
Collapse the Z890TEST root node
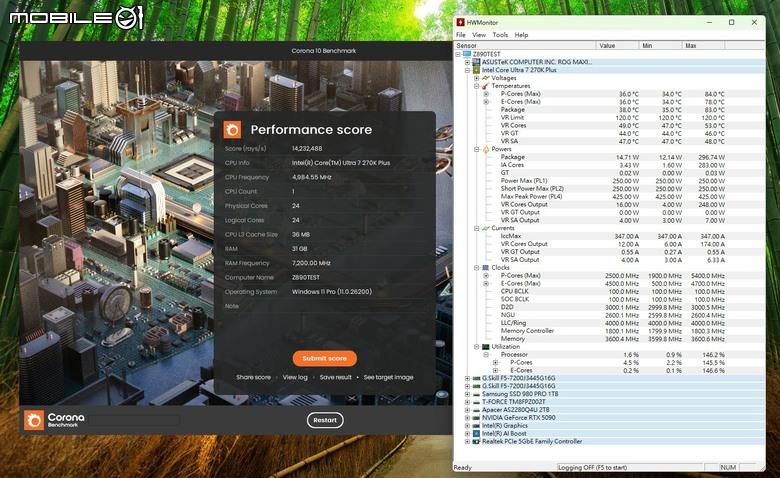coord(458,54)
